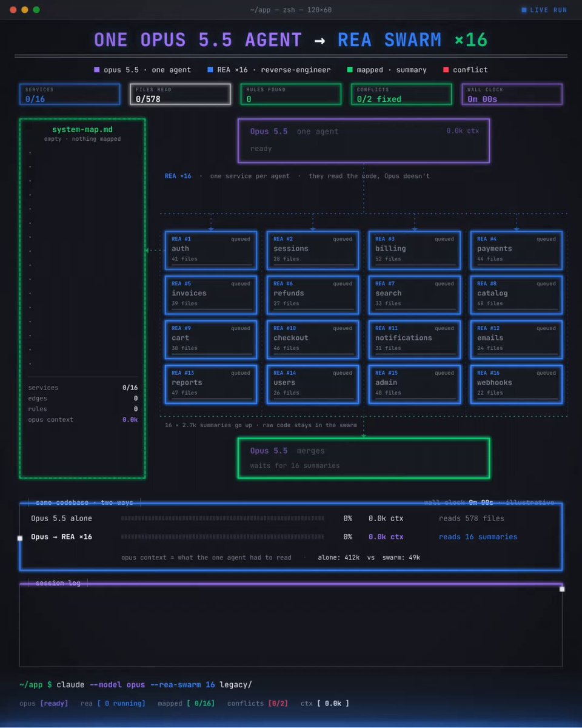This screenshot has height=728, width=582.
Task: Click the REA #6 refunds card
Action: tap(313, 295)
